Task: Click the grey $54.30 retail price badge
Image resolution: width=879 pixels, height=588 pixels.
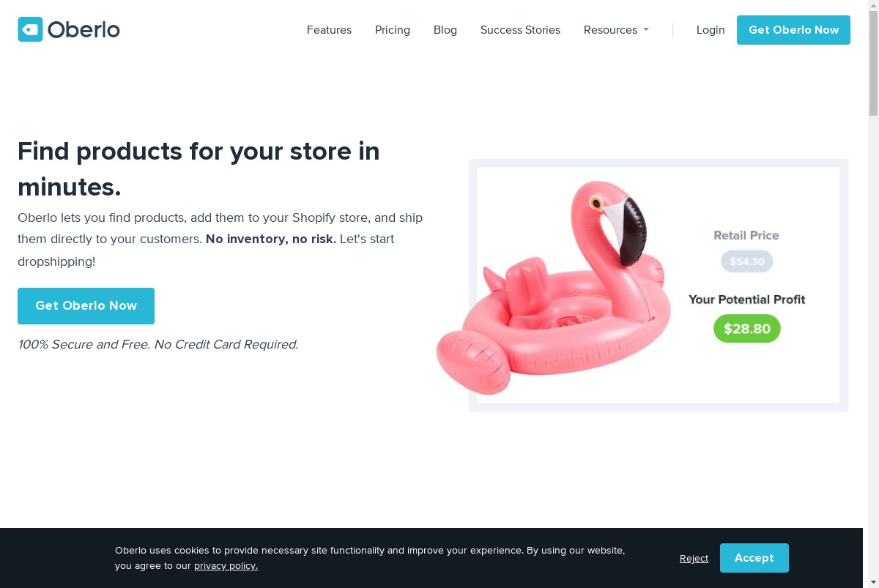Action: coord(747,261)
